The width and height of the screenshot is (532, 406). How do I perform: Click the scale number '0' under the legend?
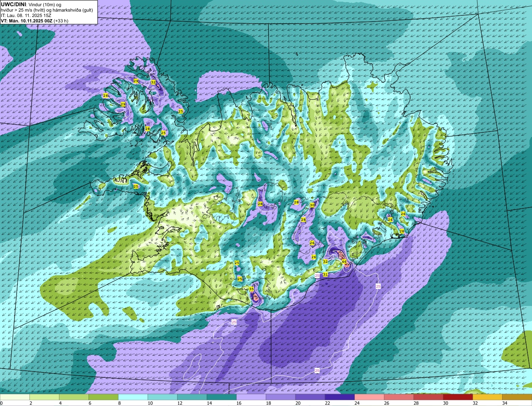2,403
